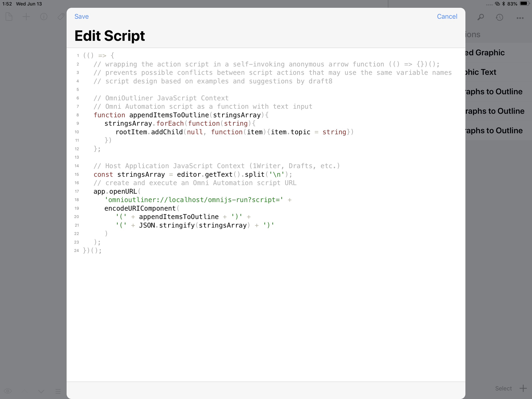Open the 'ed Graphic' action in the background list
This screenshot has width=532, height=399.
(499, 53)
